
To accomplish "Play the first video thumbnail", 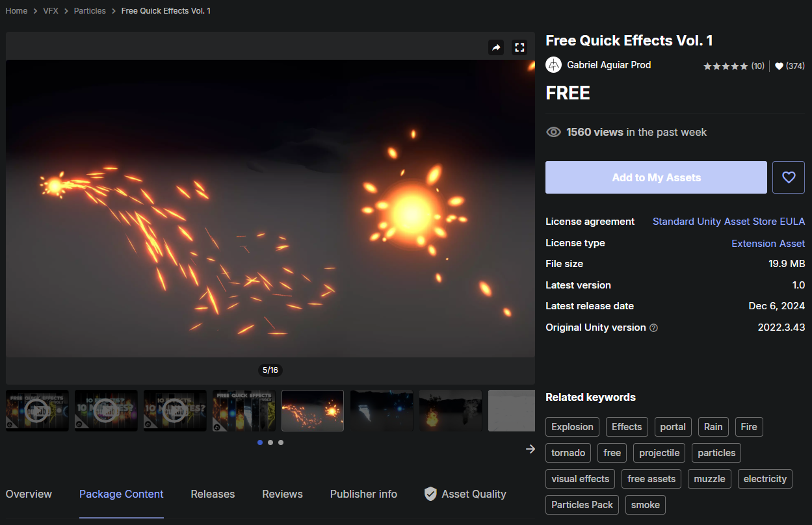I will [x=37, y=411].
